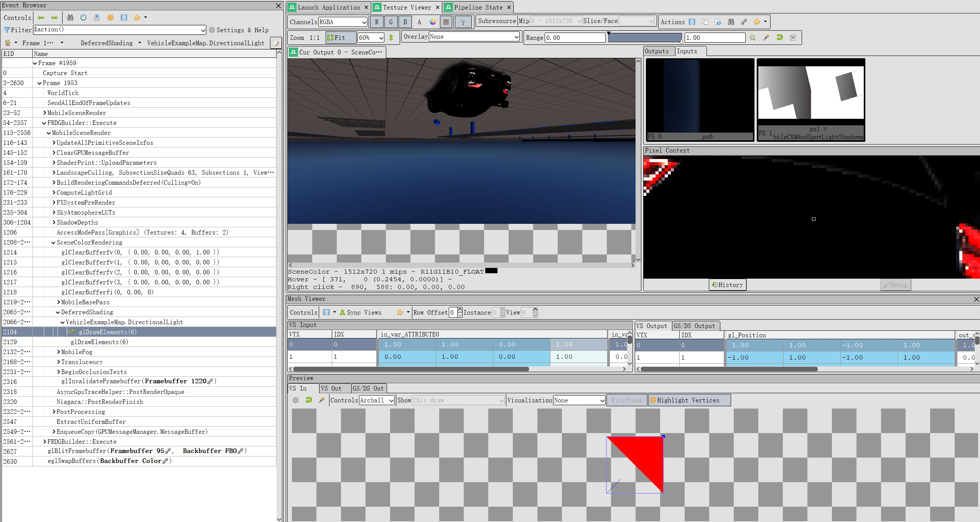
Task: Save texture icon in Actions toolbar
Action: 692,22
